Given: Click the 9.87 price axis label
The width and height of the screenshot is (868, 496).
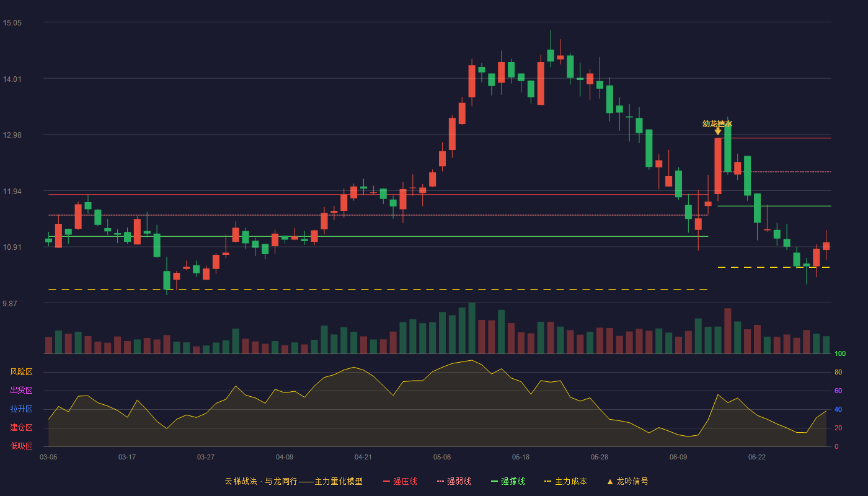Looking at the screenshot, I should 10,304.
